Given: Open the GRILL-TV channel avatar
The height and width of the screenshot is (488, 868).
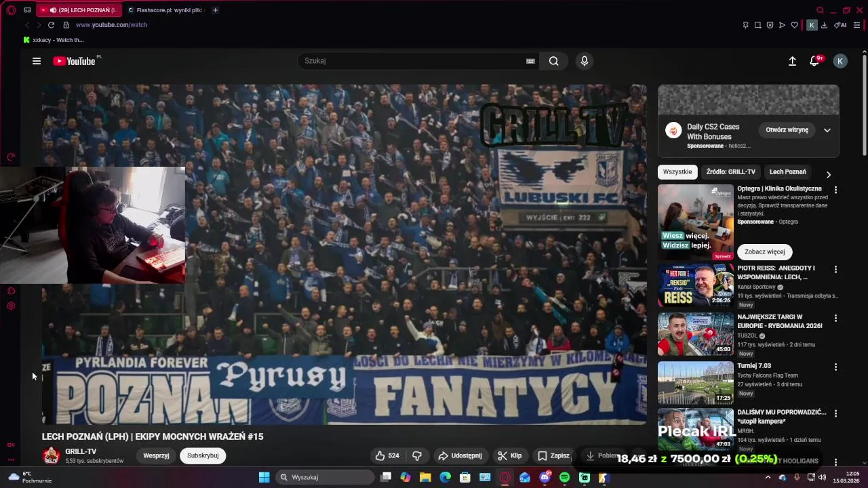Looking at the screenshot, I should coord(51,455).
